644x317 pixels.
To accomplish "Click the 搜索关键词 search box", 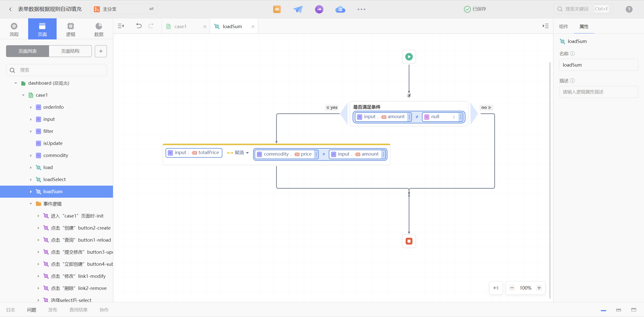I will 583,9.
